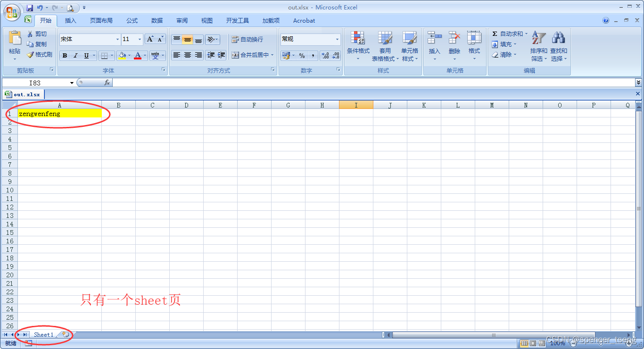
Task: Copy selection with 复制
Action: 37,44
